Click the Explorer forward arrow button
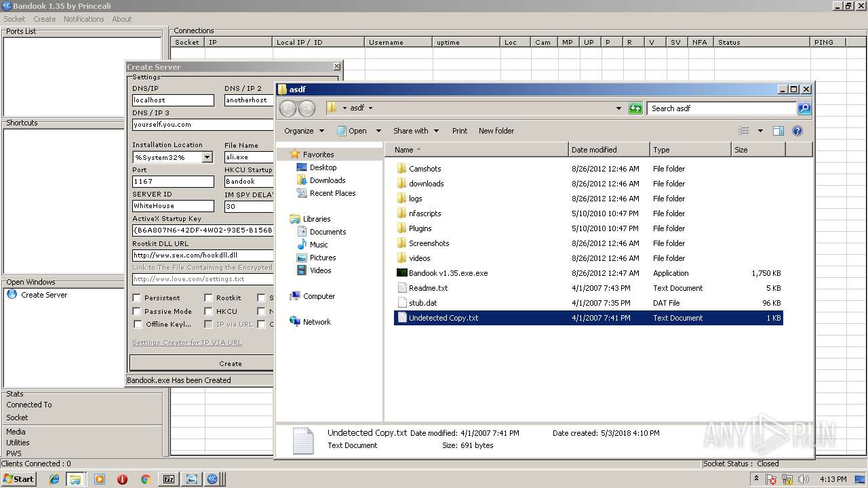Image resolution: width=868 pixels, height=488 pixels. [x=307, y=108]
